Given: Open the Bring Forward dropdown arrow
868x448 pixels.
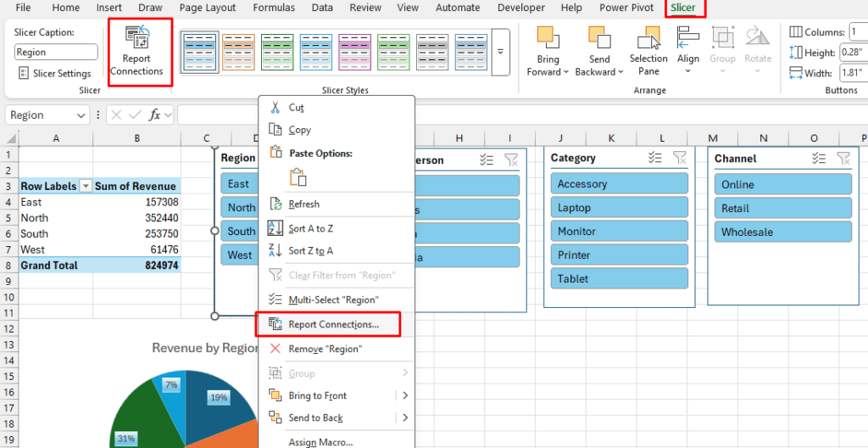Looking at the screenshot, I should click(x=566, y=72).
